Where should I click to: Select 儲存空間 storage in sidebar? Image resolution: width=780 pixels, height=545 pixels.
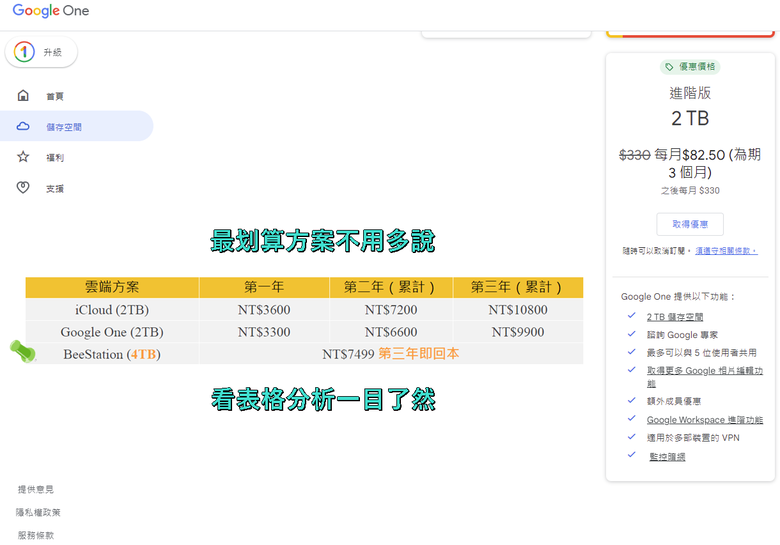point(76,126)
